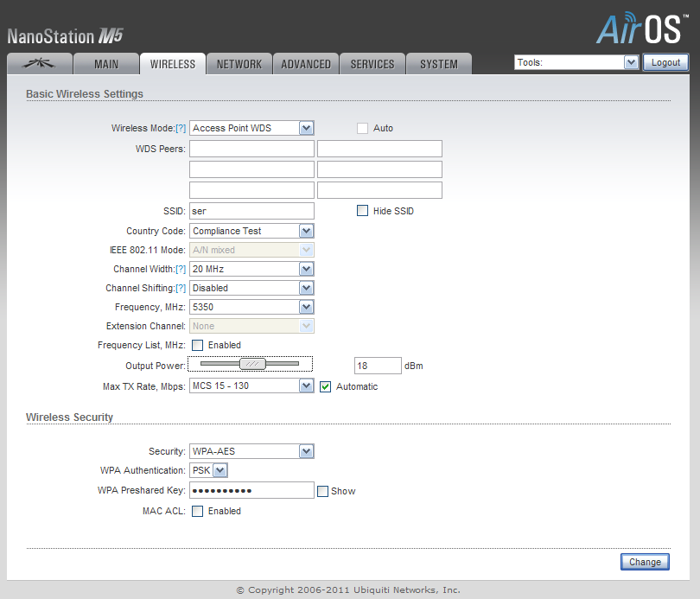Click the NanoStation M5 logo
This screenshot has width=700, height=599.
pos(65,36)
